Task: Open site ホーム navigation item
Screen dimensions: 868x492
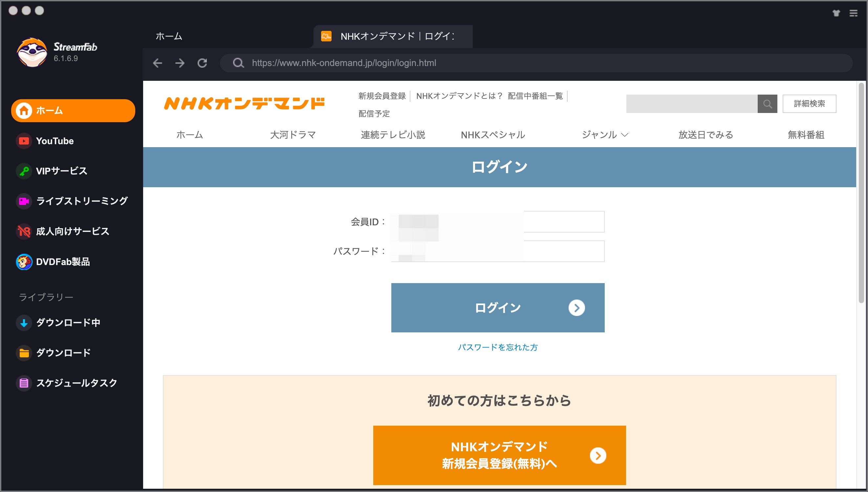Action: (189, 135)
